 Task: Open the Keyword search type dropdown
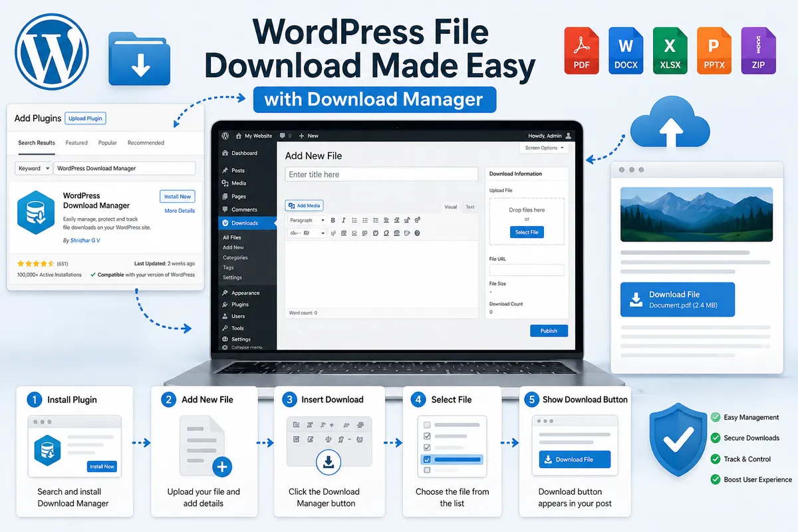click(x=35, y=168)
